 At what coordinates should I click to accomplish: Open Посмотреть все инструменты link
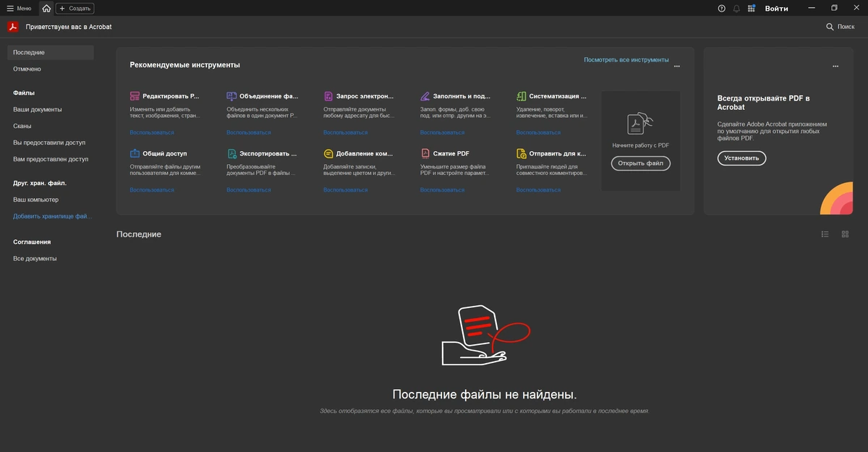[626, 59]
